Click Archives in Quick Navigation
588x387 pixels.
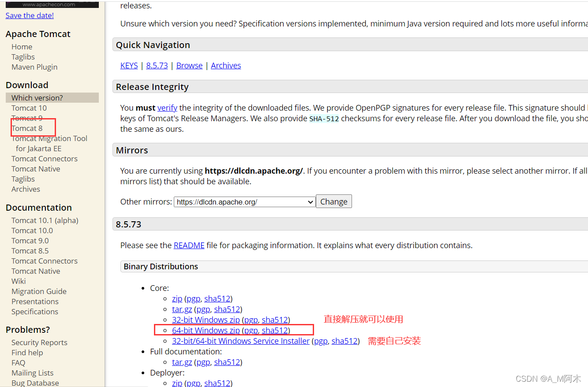tap(226, 65)
